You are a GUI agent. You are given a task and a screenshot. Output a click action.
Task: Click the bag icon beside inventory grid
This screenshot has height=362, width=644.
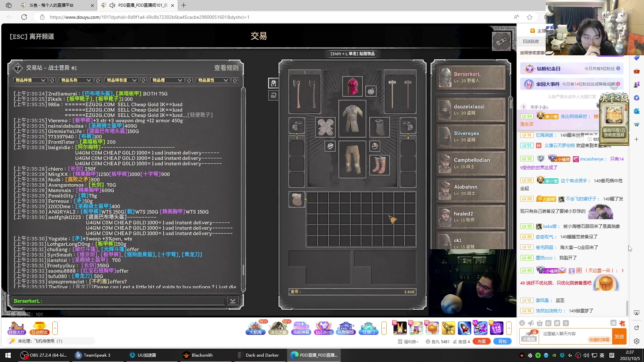(297, 199)
